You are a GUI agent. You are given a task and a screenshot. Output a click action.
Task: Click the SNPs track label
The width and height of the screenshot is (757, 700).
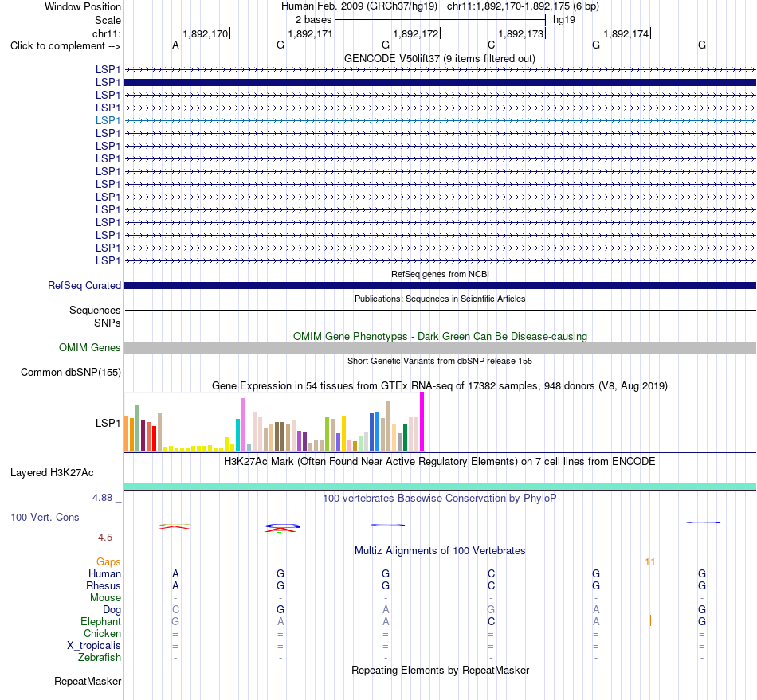108,323
